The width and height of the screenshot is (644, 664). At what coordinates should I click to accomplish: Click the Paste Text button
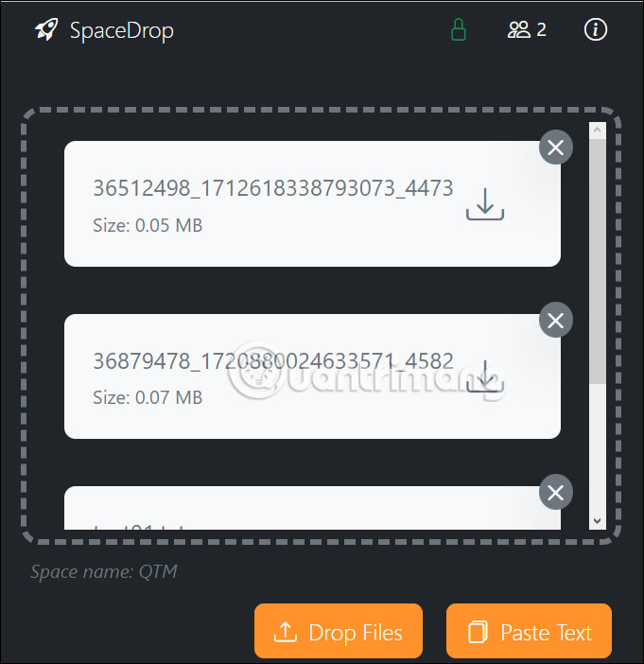click(x=529, y=631)
